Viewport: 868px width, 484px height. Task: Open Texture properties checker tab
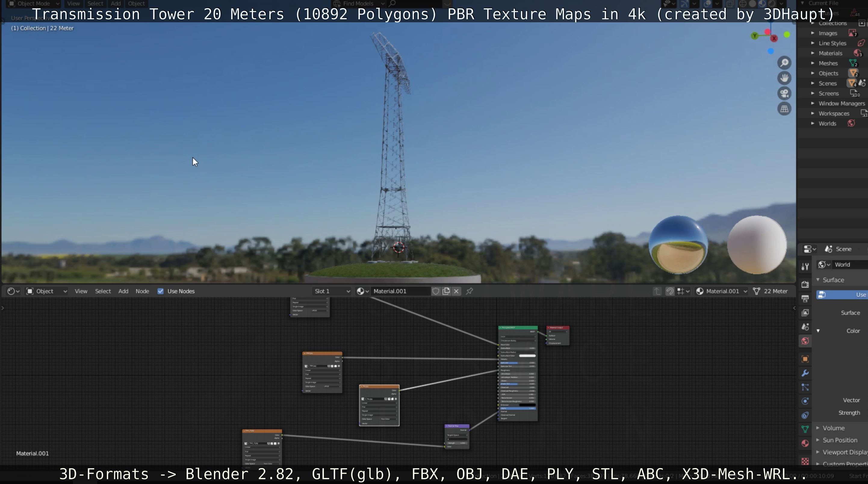(805, 461)
